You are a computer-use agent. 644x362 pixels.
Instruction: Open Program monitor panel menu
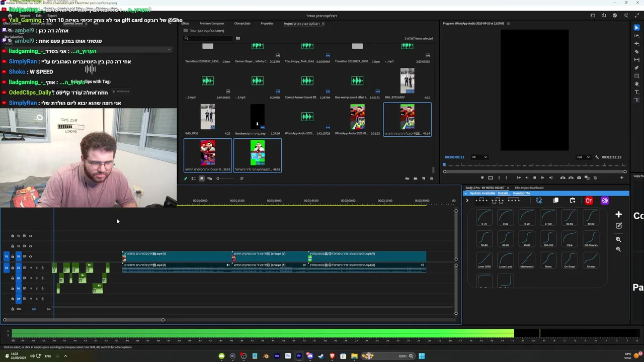tap(508, 23)
